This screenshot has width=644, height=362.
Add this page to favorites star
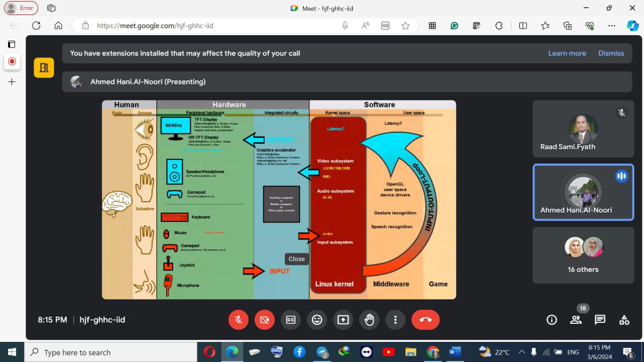pyautogui.click(x=406, y=26)
